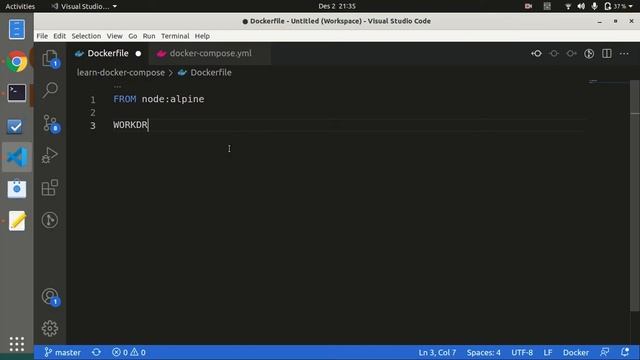Switch to the Dockerfile tab
This screenshot has width=640, height=360.
point(107,53)
